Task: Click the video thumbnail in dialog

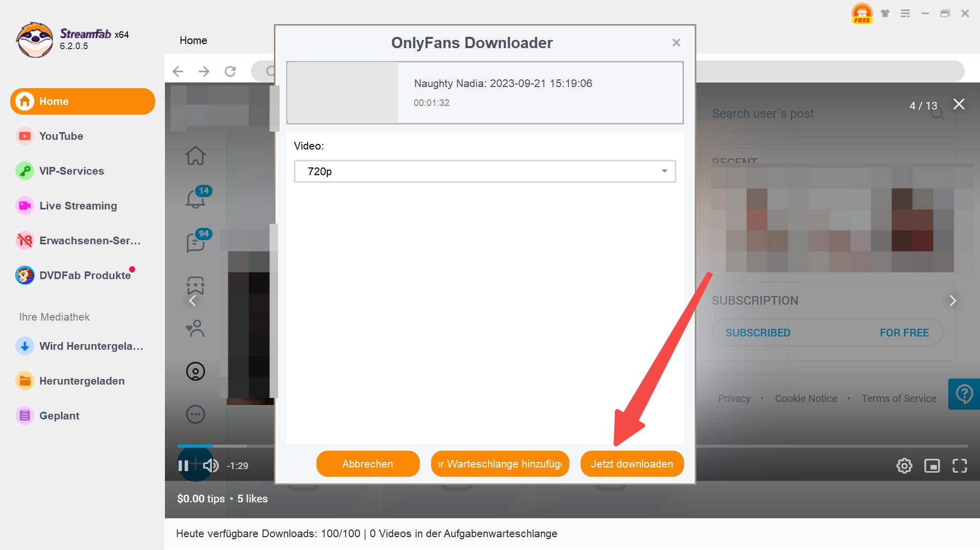Action: pos(343,92)
